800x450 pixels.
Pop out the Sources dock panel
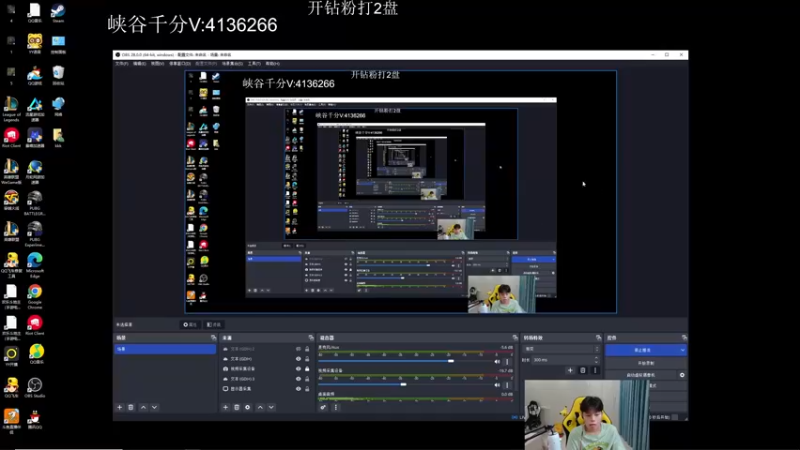pyautogui.click(x=311, y=338)
